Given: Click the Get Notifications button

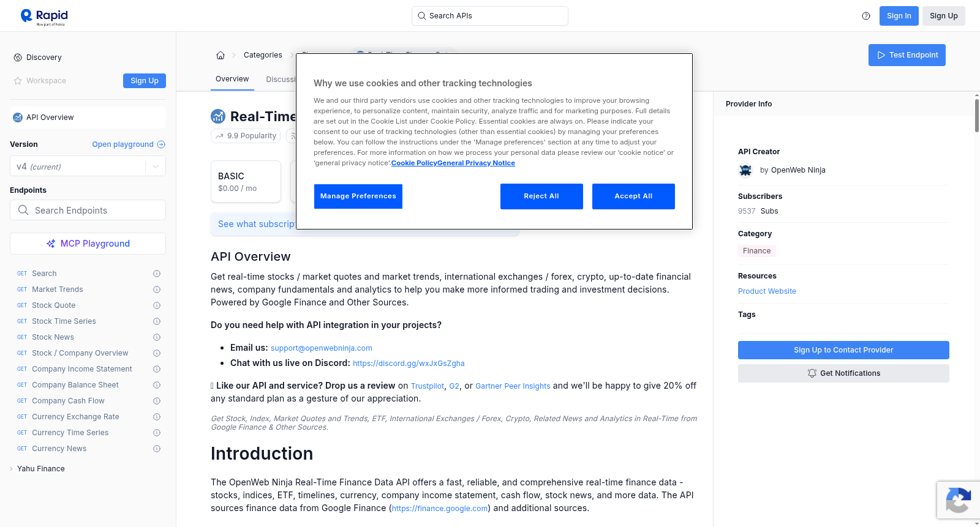Looking at the screenshot, I should [x=843, y=373].
